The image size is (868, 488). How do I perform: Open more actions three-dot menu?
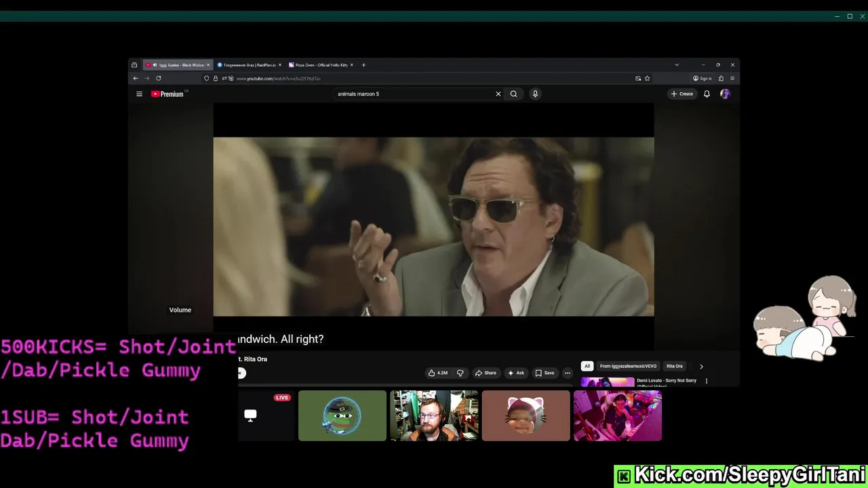[568, 373]
